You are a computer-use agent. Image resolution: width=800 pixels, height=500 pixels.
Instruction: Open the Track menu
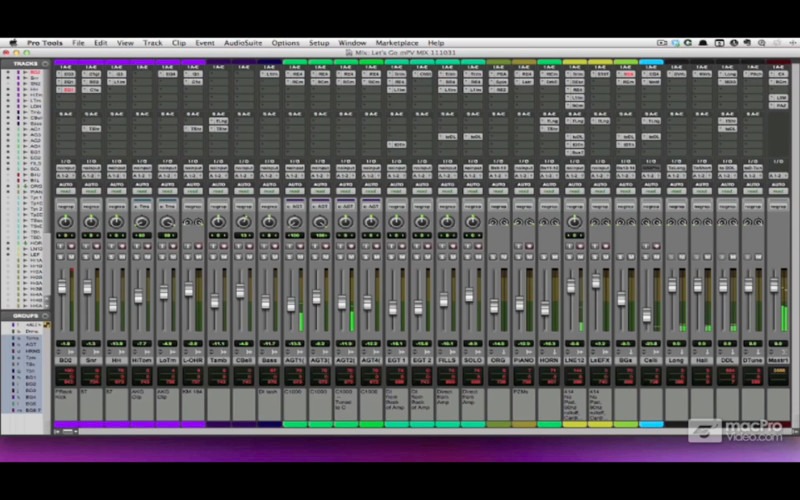tap(152, 43)
